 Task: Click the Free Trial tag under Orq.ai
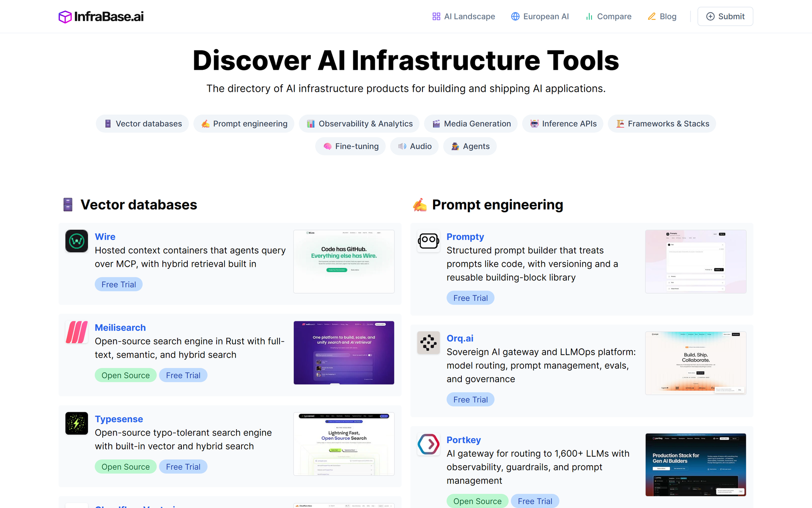click(470, 400)
